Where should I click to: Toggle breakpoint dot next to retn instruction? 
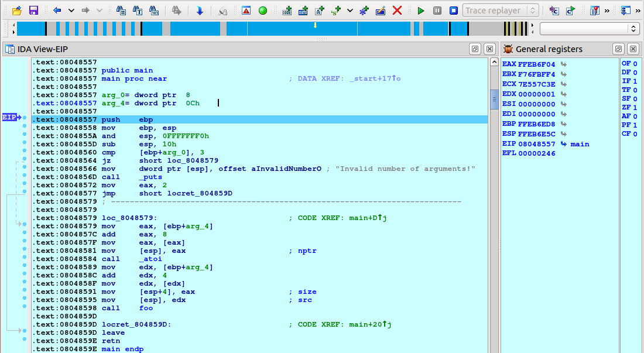[x=24, y=341]
